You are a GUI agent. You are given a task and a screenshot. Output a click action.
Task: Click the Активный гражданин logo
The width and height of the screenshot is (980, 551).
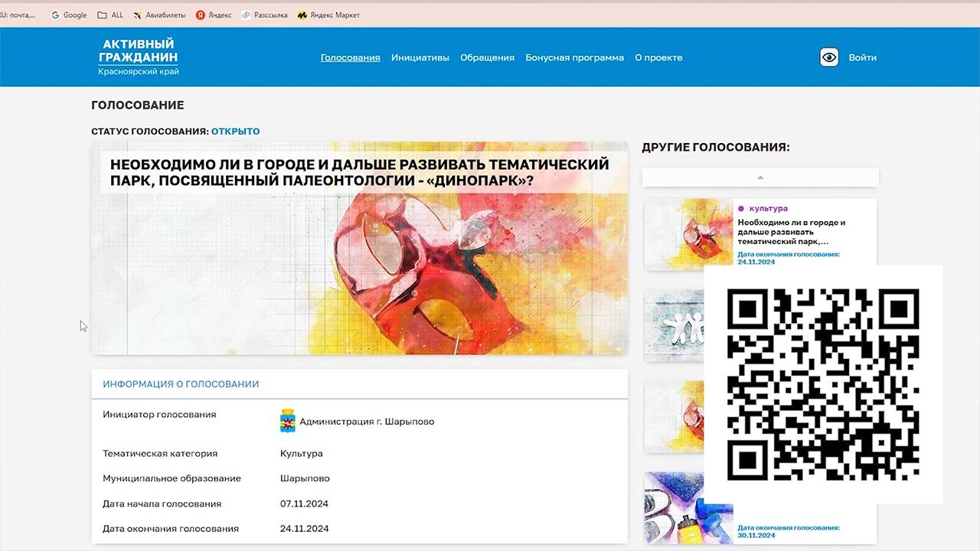click(x=138, y=57)
